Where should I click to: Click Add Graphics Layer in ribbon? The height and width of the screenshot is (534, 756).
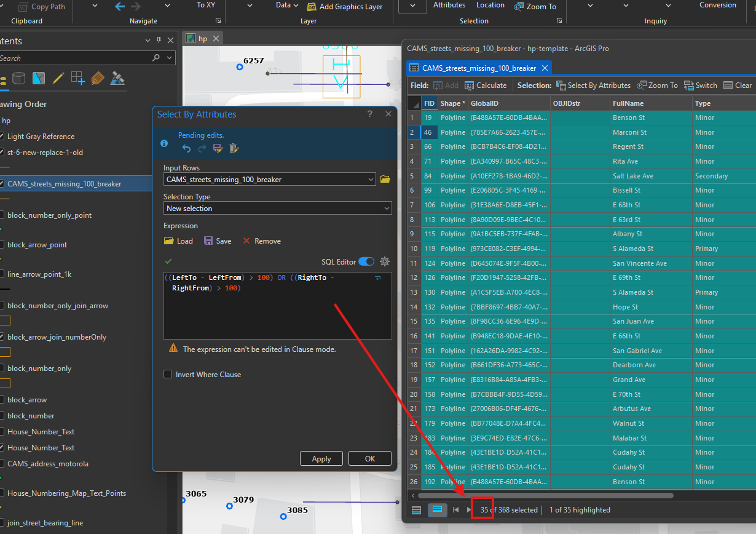pyautogui.click(x=345, y=6)
